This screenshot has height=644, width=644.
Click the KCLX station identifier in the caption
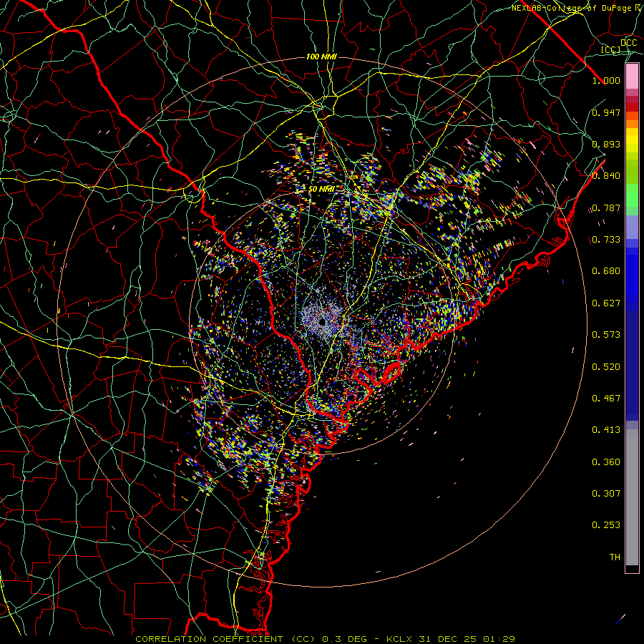click(399, 639)
